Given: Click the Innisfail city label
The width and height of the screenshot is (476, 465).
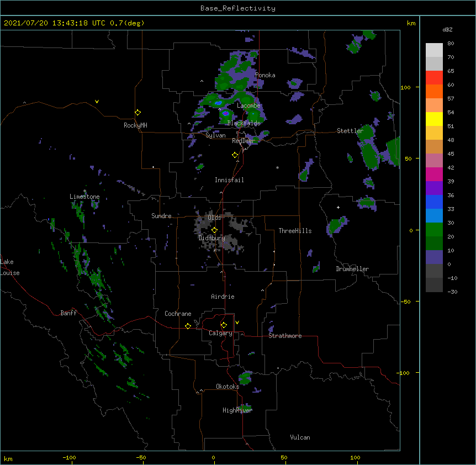Looking at the screenshot, I should 229,180.
